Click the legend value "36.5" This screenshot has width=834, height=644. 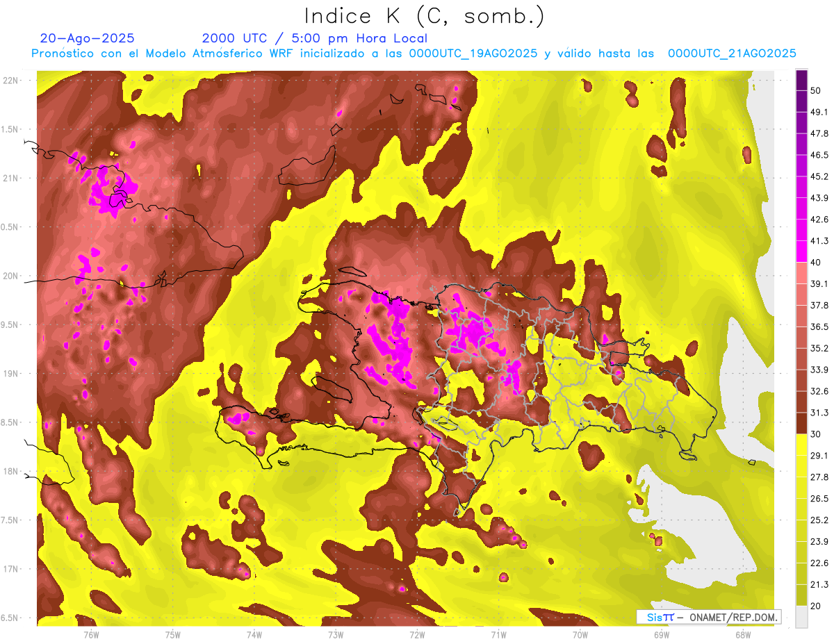tap(819, 327)
